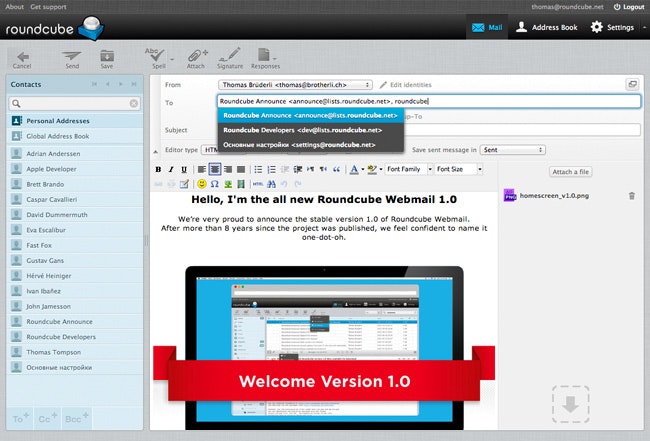
Task: Click the magnifier icon in contacts search
Action: tap(16, 103)
